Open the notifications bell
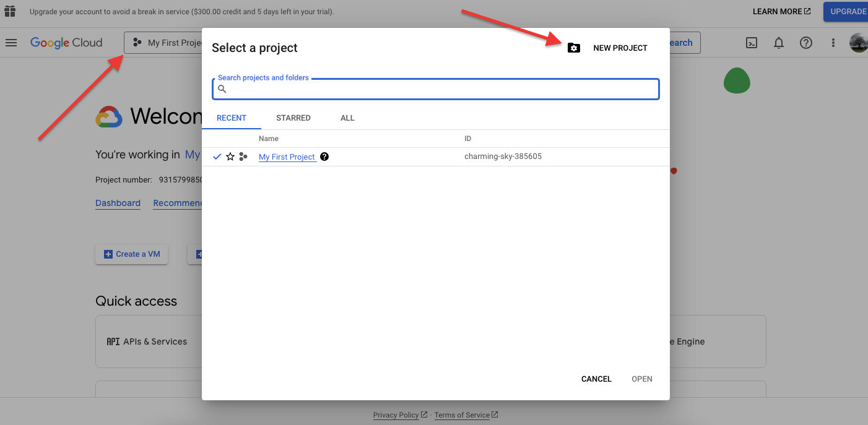 pyautogui.click(x=779, y=43)
